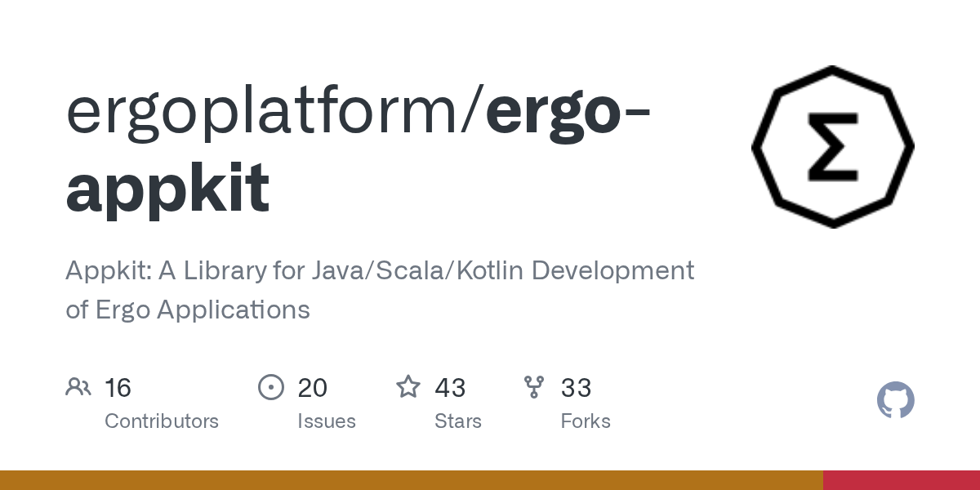Click the 'of Ergo Applications' description line

point(188,310)
